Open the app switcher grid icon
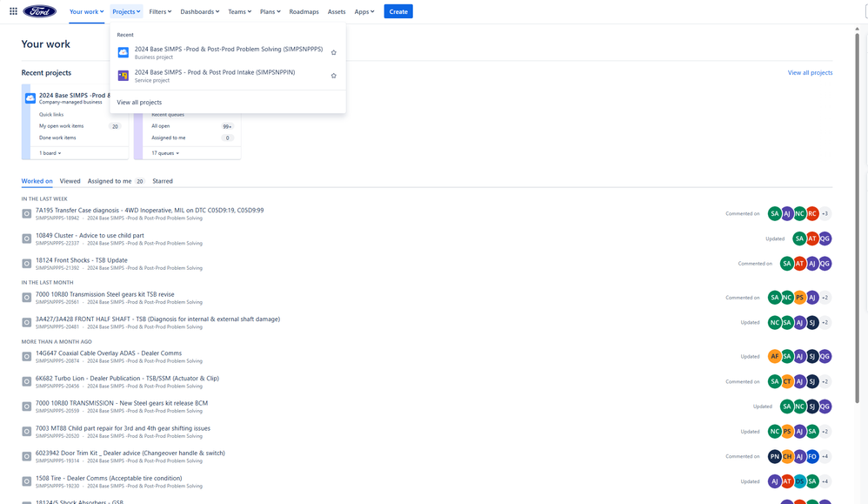 (x=13, y=11)
